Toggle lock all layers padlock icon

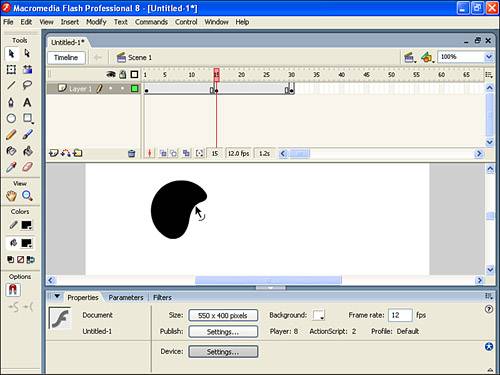pos(123,74)
